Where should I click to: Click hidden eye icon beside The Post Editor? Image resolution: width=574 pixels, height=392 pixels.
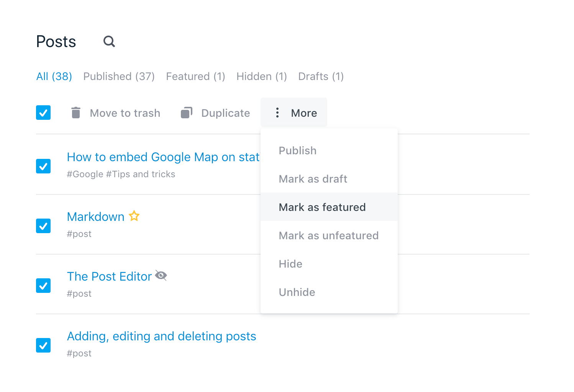[161, 276]
